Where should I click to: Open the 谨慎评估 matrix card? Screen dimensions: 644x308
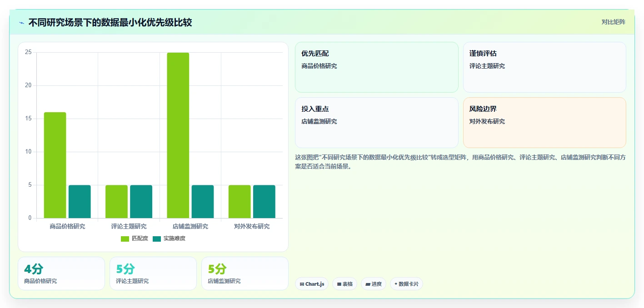click(544, 67)
